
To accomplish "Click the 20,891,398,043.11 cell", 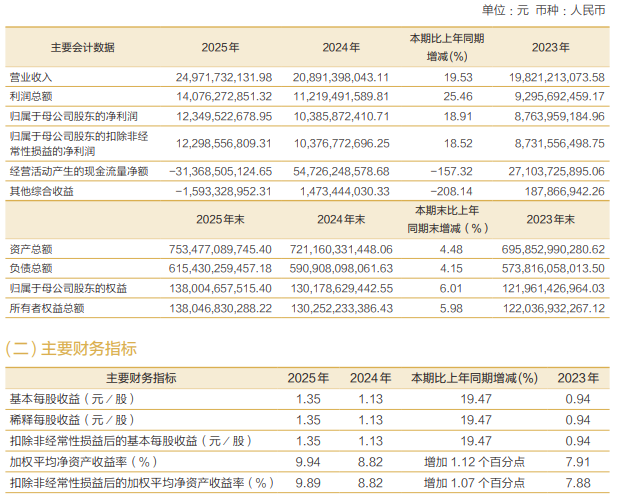I will [341, 77].
